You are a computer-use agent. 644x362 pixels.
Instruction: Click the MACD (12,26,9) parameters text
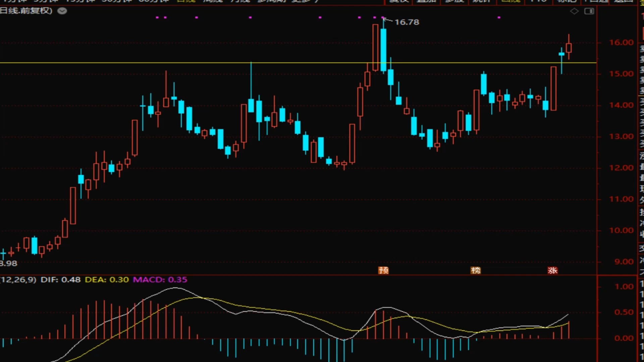click(18, 280)
